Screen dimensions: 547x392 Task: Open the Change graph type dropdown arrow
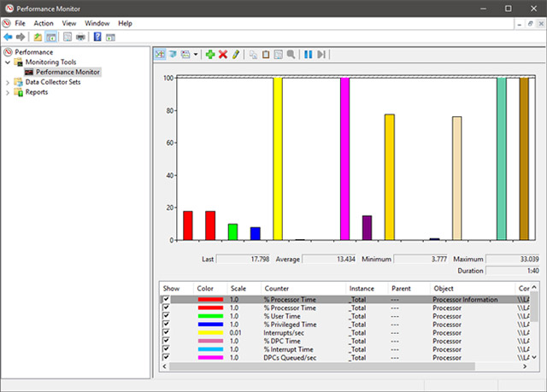click(197, 54)
